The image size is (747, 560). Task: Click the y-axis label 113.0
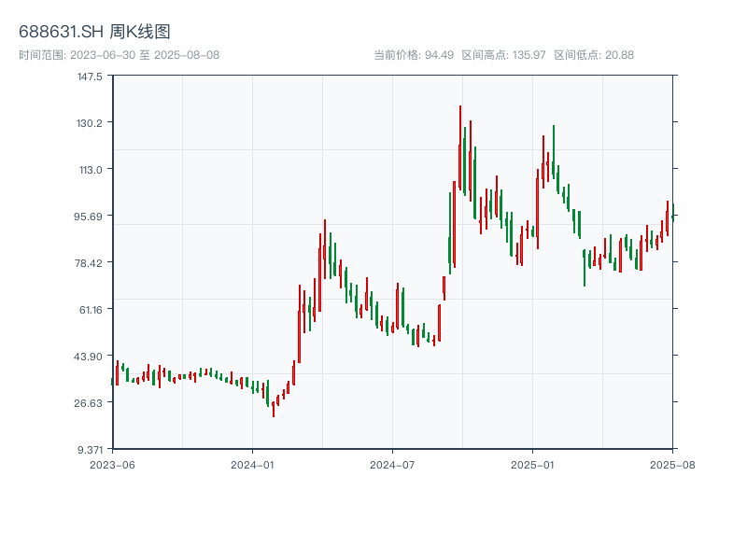(91, 170)
